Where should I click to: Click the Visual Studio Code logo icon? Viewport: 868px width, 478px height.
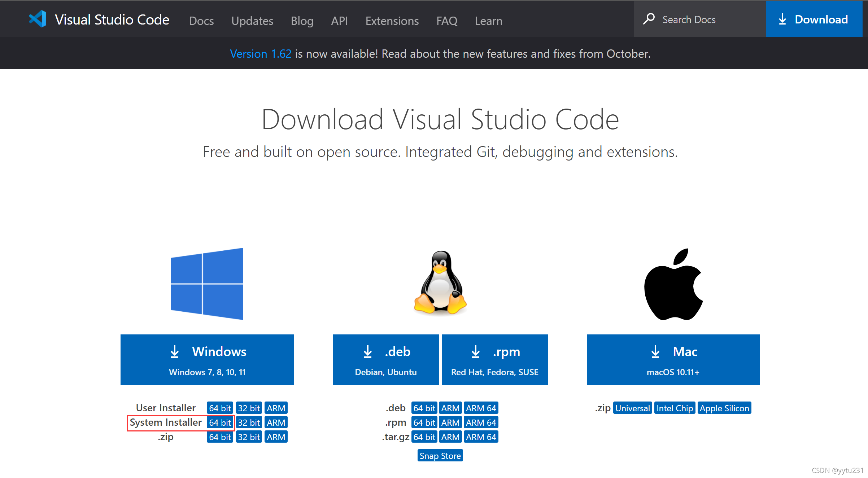coord(38,19)
